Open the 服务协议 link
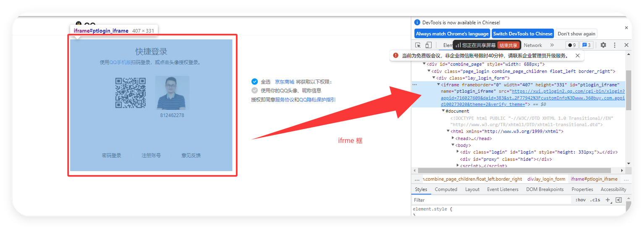This screenshot has width=644, height=228. coord(284,99)
